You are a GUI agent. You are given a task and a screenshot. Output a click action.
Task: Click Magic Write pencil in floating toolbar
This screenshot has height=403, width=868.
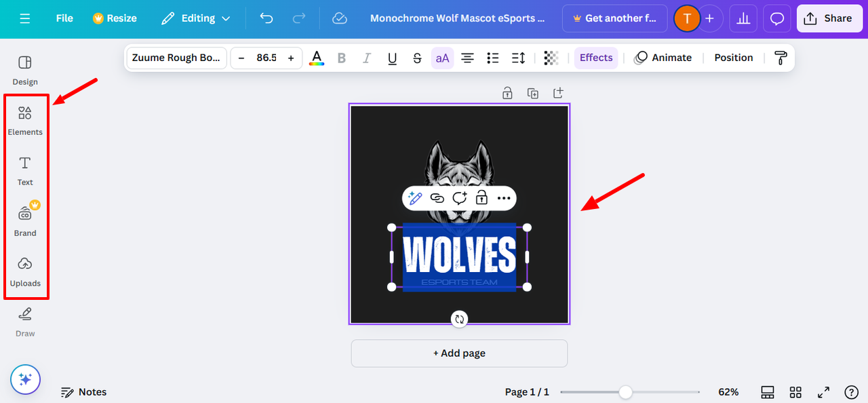(415, 198)
